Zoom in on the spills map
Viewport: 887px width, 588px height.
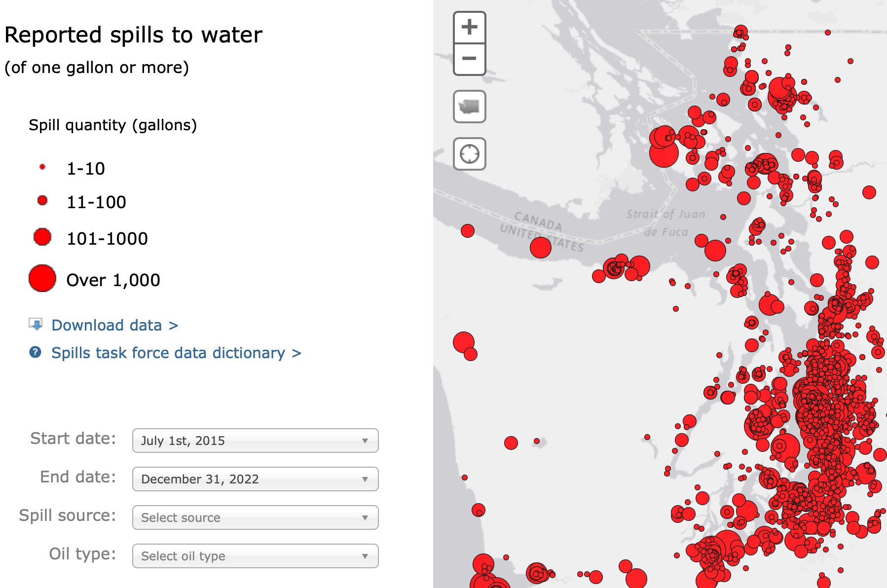tap(469, 27)
